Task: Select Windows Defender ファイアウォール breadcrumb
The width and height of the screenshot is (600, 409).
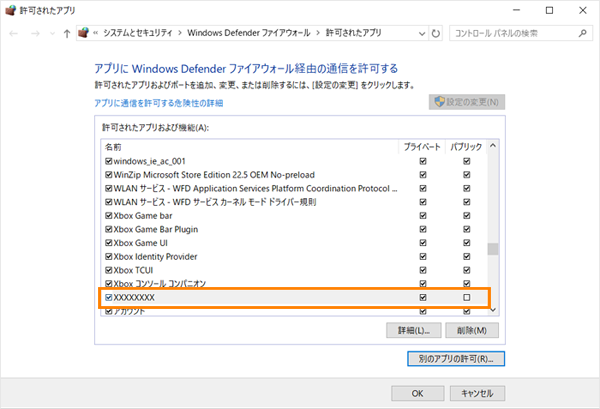Action: (x=249, y=33)
